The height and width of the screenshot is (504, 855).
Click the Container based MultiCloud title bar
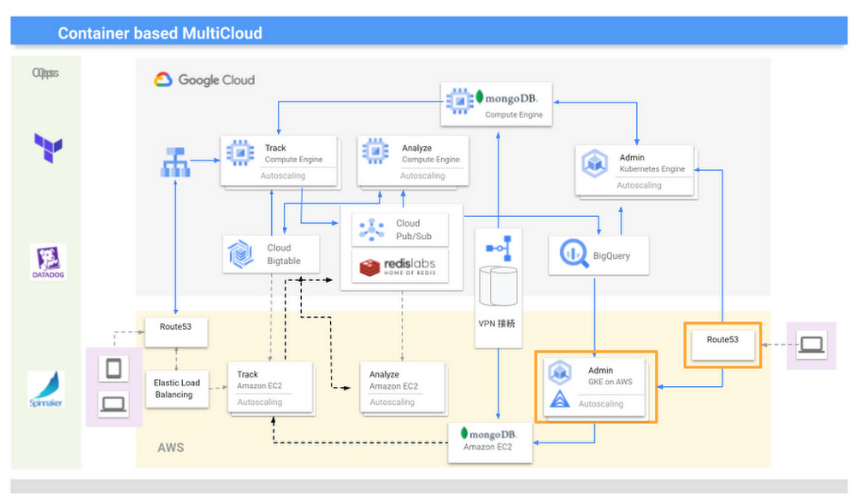[x=428, y=33]
